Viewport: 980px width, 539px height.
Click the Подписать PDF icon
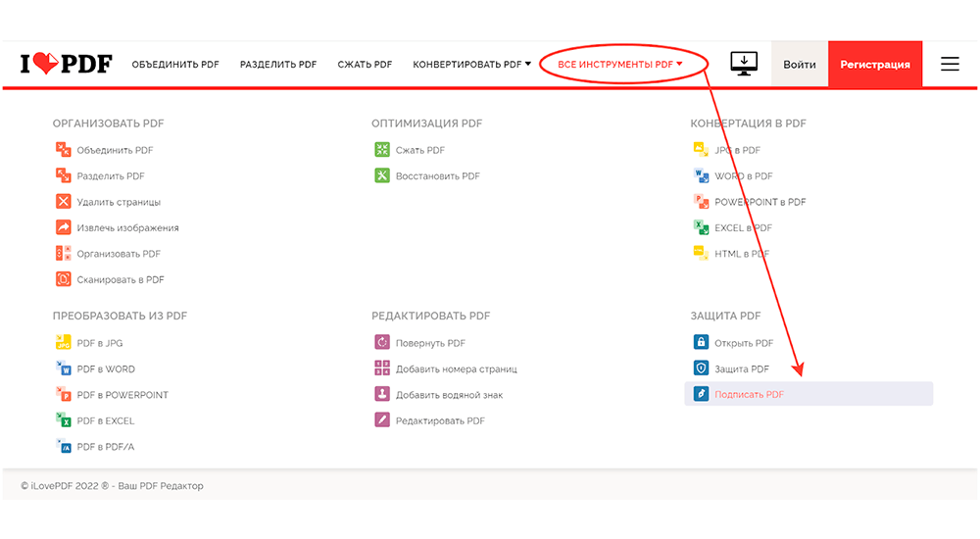click(x=701, y=394)
